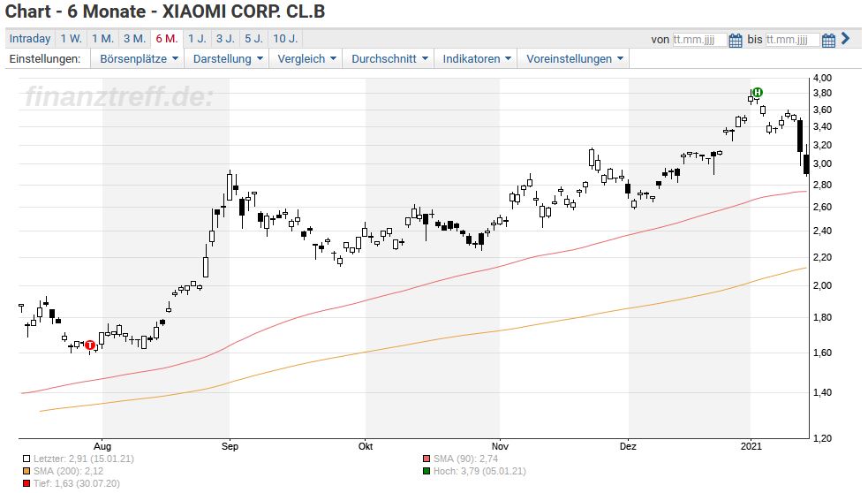Screen dimensions: 868x493
Task: Switch to the Intraday tab
Action: (x=30, y=39)
